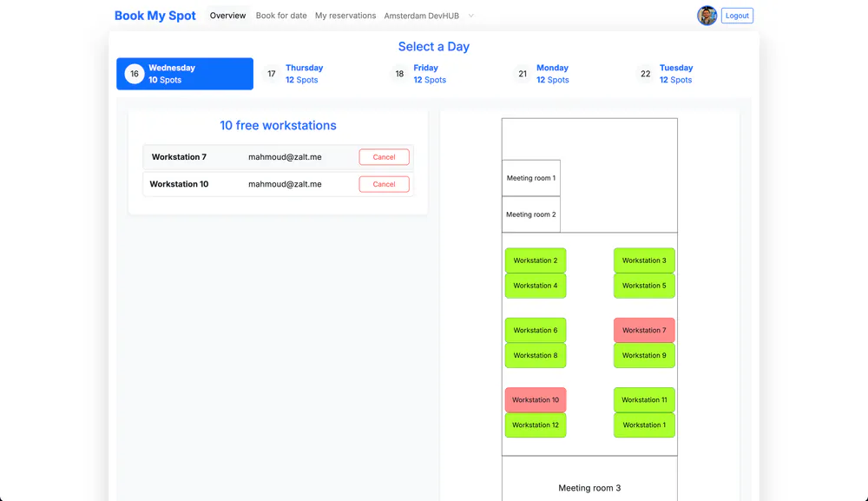This screenshot has height=501, width=868.
Task: Select Workstation 11 on the map
Action: pyautogui.click(x=644, y=399)
